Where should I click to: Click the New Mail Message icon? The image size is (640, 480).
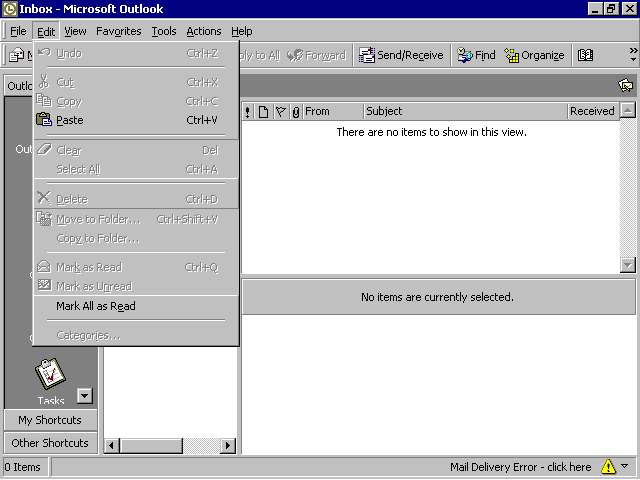point(16,55)
